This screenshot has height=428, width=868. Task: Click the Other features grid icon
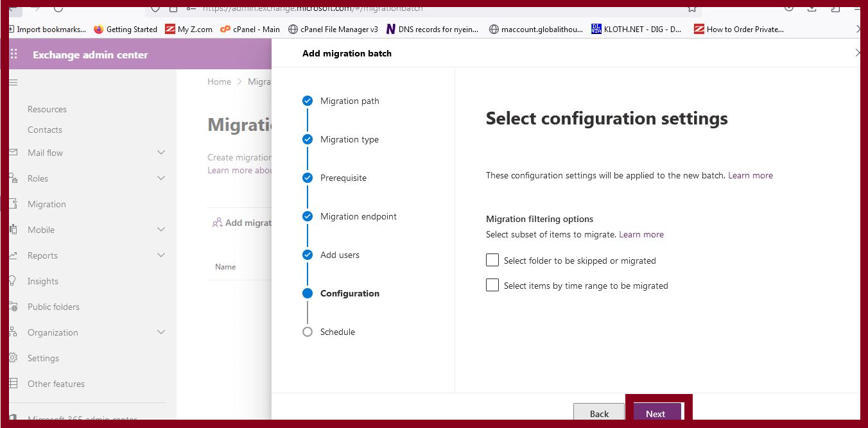(13, 384)
